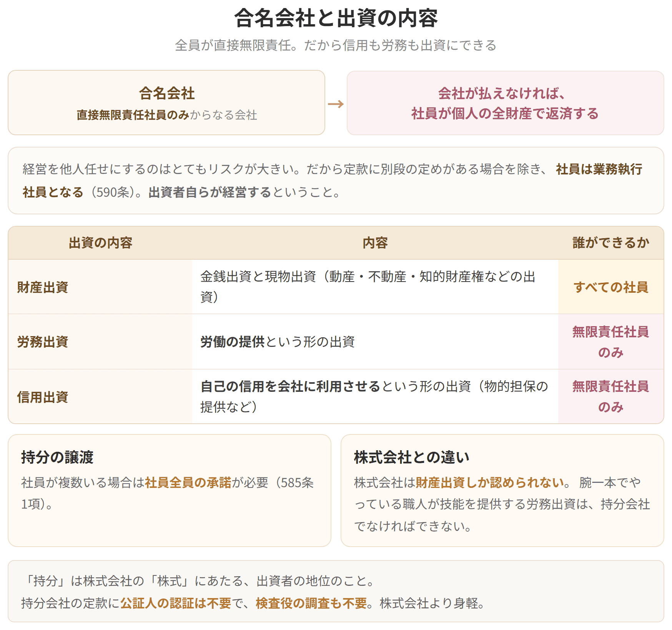
Task: Click the highlighted text 公証人の認証は不要
Action: [x=176, y=603]
